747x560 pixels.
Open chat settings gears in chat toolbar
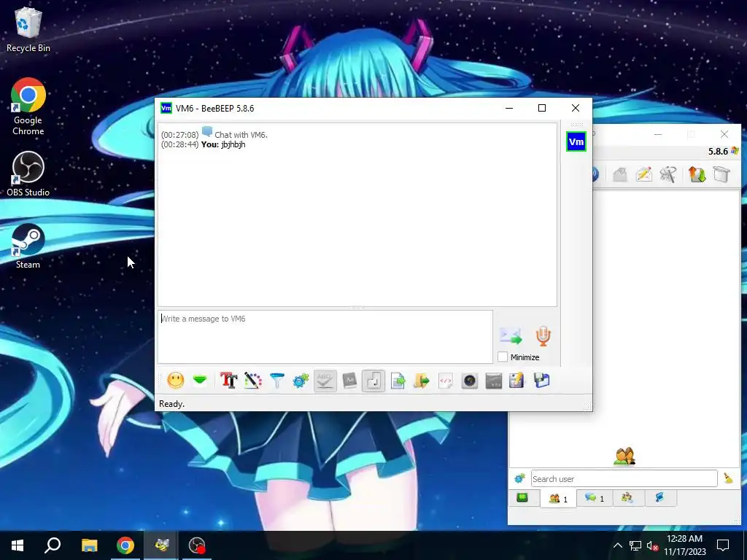[x=301, y=381]
